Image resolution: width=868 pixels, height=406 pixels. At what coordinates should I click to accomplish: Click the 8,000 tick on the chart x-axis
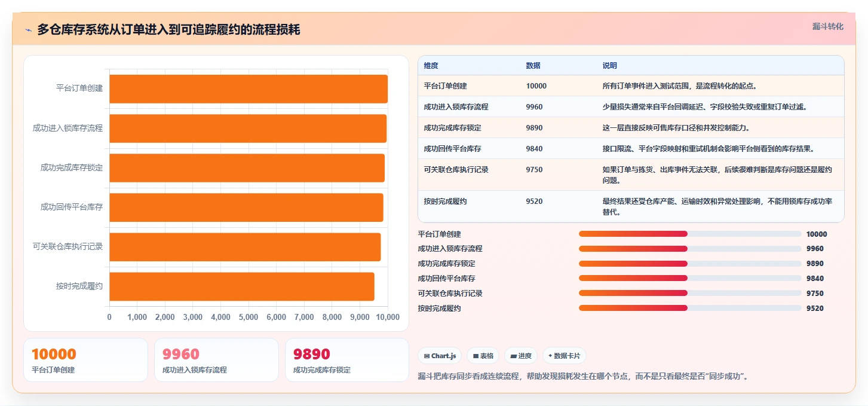coord(332,318)
